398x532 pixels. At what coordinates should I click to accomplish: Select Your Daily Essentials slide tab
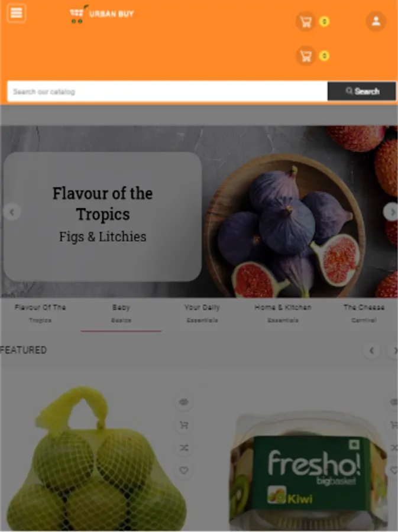point(202,313)
